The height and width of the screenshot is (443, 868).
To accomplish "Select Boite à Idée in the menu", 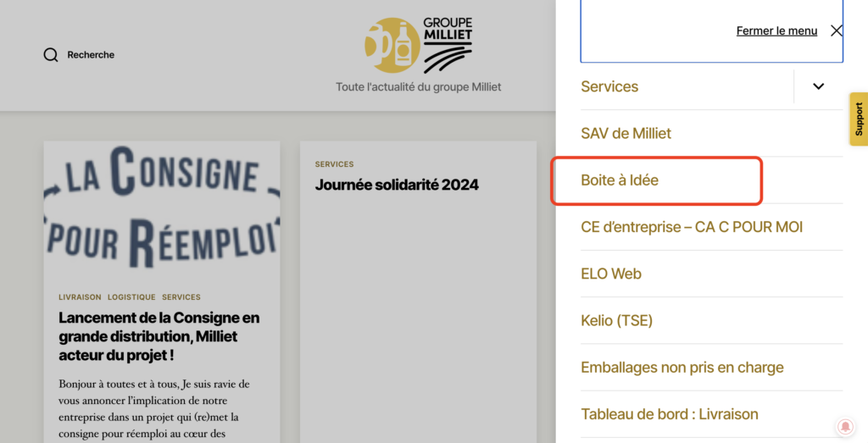I will [x=620, y=180].
